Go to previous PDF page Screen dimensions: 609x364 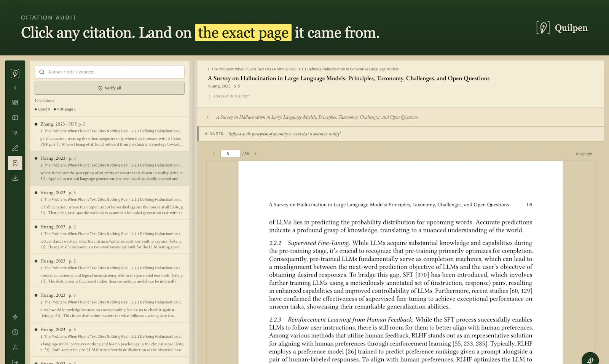click(214, 154)
